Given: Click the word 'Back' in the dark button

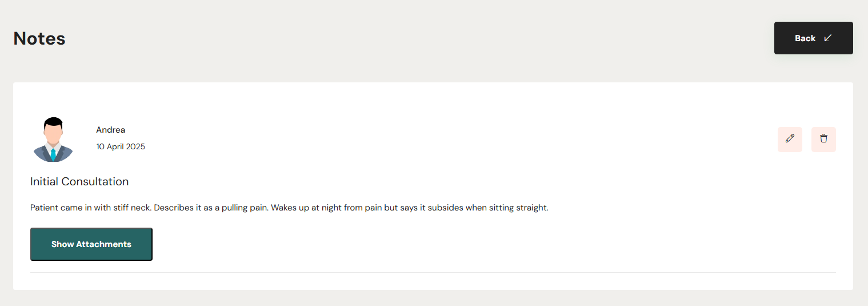Looking at the screenshot, I should pyautogui.click(x=805, y=38).
